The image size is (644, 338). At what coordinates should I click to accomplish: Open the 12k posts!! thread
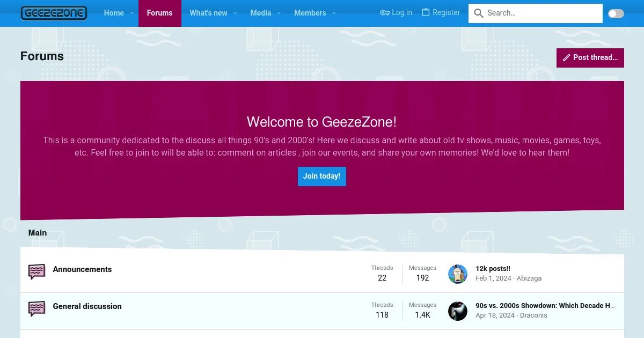pyautogui.click(x=493, y=269)
